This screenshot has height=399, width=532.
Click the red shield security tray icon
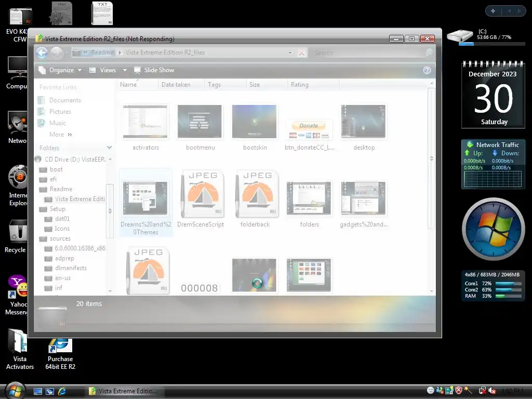459,391
